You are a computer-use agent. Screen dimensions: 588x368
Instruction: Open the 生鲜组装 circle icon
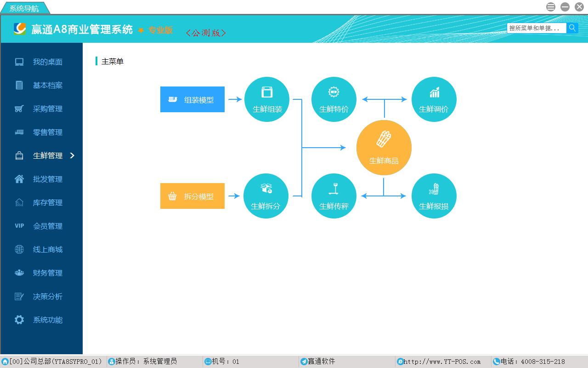tap(267, 99)
